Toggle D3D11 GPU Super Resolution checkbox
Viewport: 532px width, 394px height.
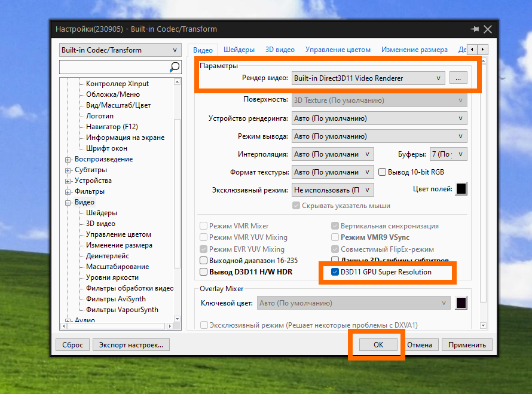[335, 272]
